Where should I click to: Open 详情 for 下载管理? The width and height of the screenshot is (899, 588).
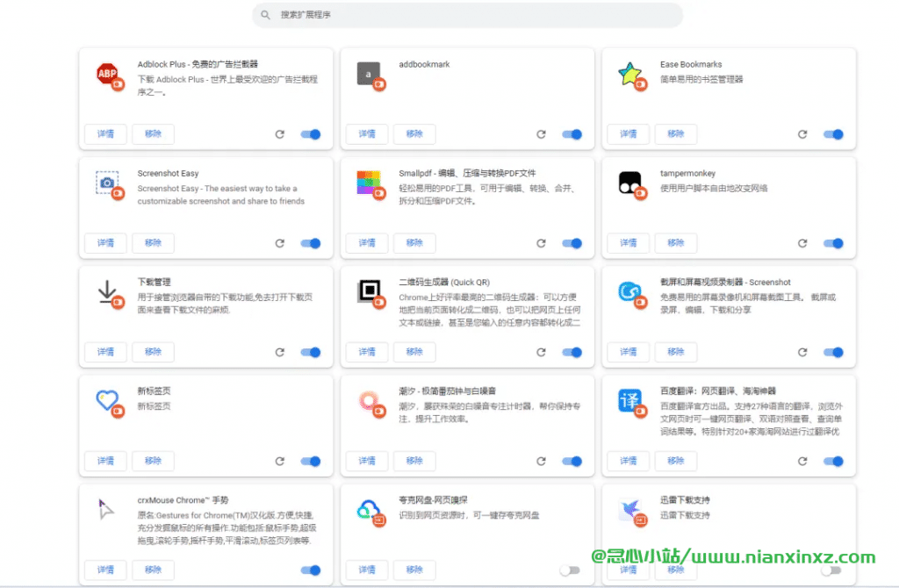(105, 352)
